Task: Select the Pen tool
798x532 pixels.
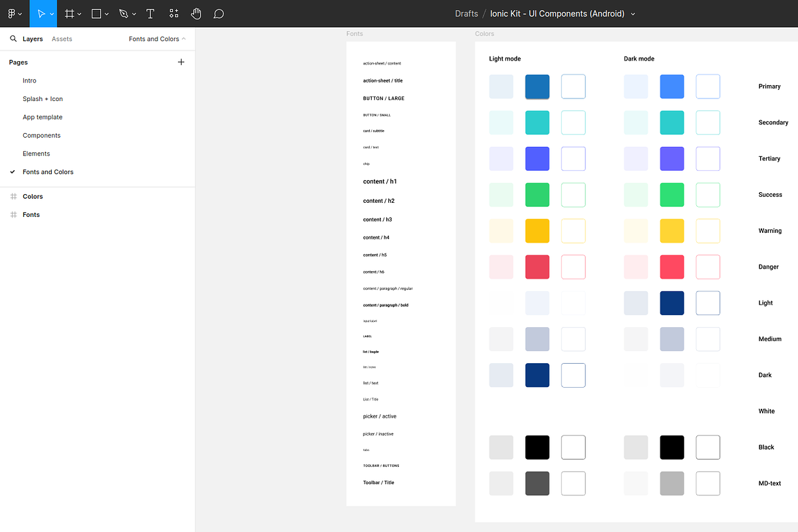Action: click(124, 13)
